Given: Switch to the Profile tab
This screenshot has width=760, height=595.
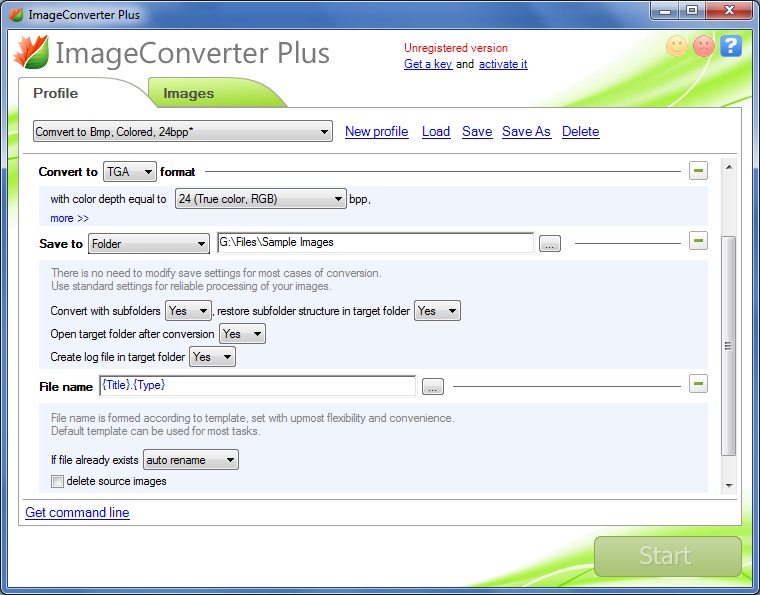Looking at the screenshot, I should click(x=55, y=93).
